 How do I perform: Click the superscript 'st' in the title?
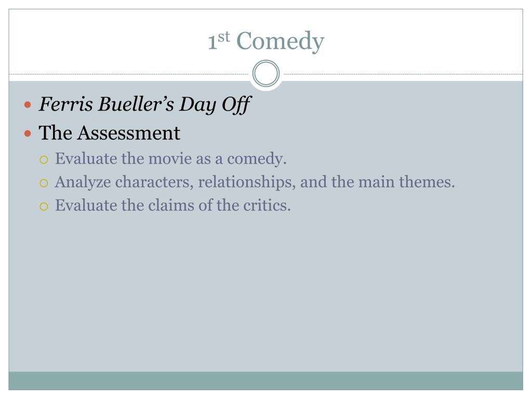[x=224, y=37]
